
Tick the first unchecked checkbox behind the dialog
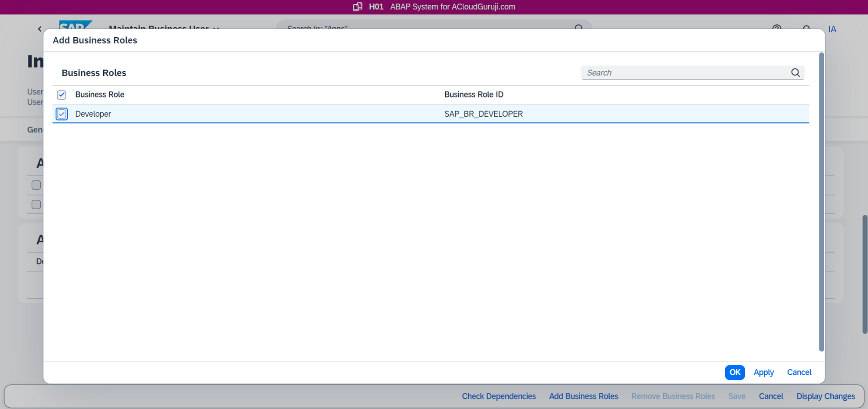[x=36, y=185]
